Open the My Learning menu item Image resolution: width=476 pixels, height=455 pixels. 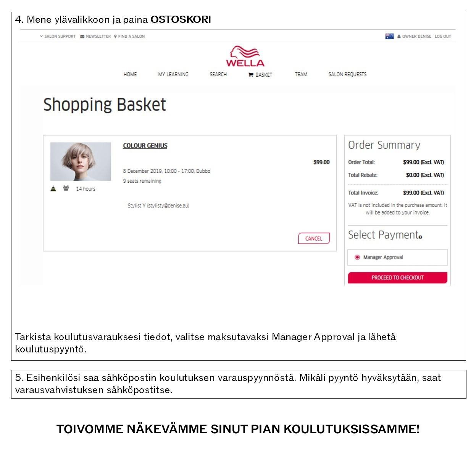(173, 74)
